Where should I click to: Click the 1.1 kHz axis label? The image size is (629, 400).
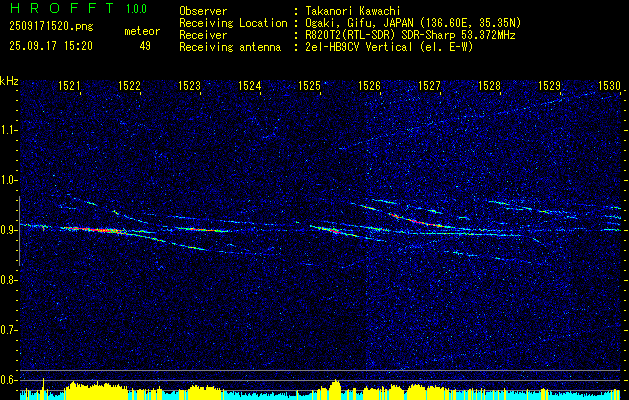click(x=8, y=130)
